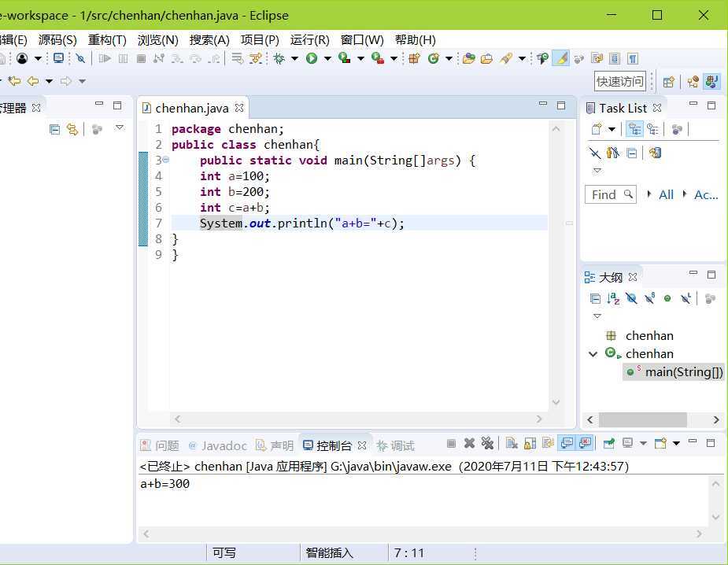The height and width of the screenshot is (565, 728).
Task: Click the New Java Class icon
Action: pos(434,58)
